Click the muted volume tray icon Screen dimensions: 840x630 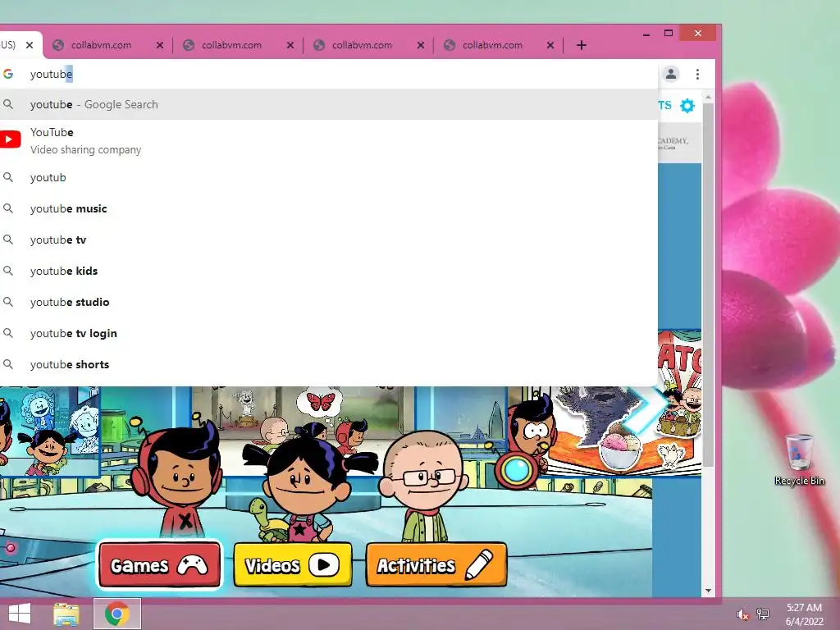coord(742,614)
